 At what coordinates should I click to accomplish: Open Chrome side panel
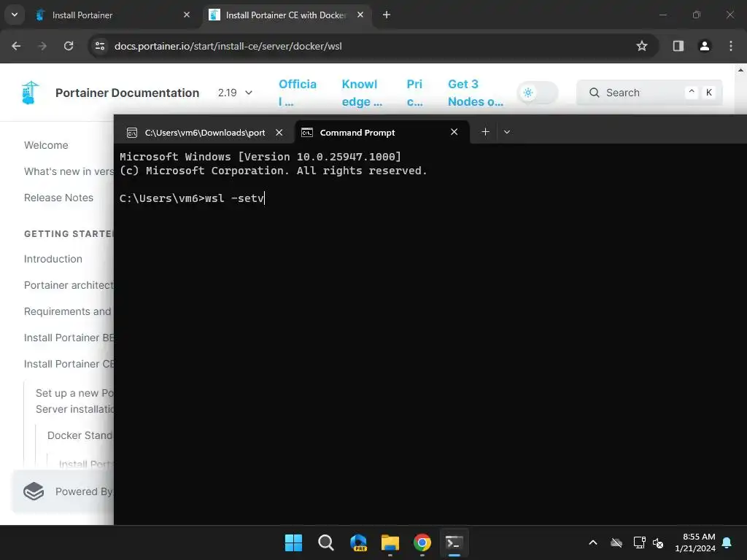[x=678, y=46]
